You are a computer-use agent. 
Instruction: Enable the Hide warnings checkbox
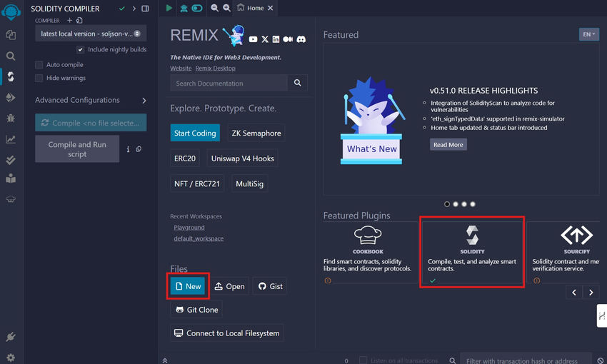click(39, 78)
